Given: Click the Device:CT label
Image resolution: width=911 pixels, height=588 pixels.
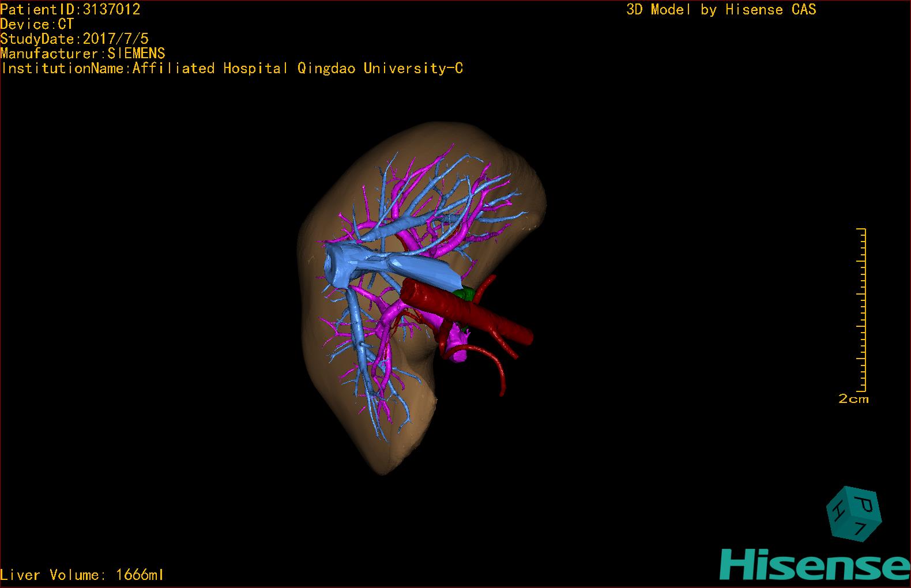Looking at the screenshot, I should pos(37,24).
